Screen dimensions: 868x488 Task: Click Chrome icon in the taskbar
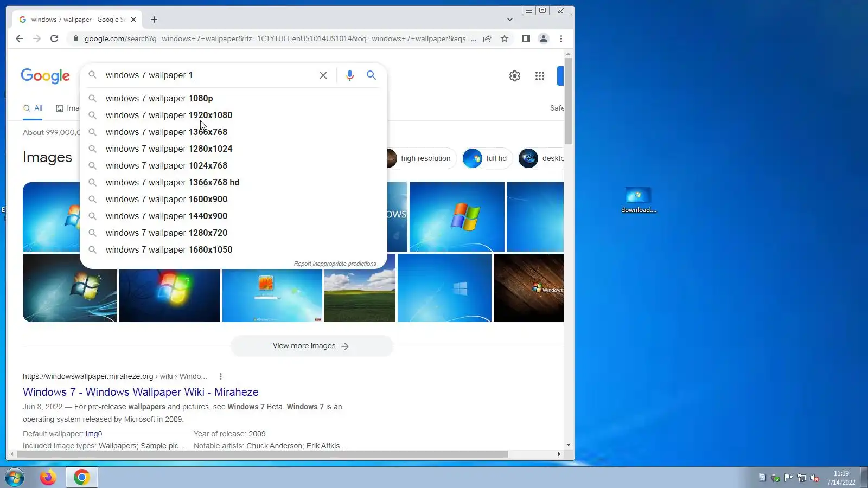click(x=82, y=478)
